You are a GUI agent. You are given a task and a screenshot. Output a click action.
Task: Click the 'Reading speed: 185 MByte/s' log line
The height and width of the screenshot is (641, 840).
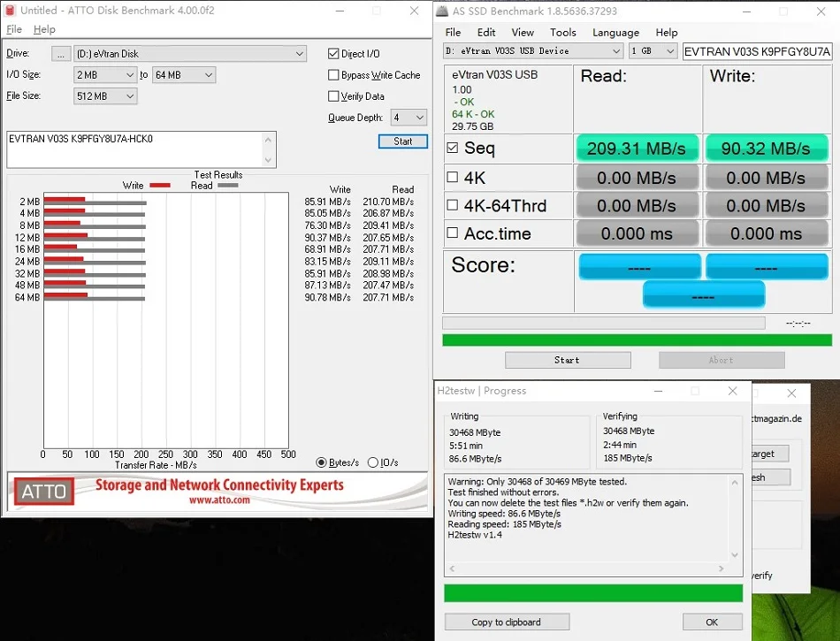(x=505, y=524)
